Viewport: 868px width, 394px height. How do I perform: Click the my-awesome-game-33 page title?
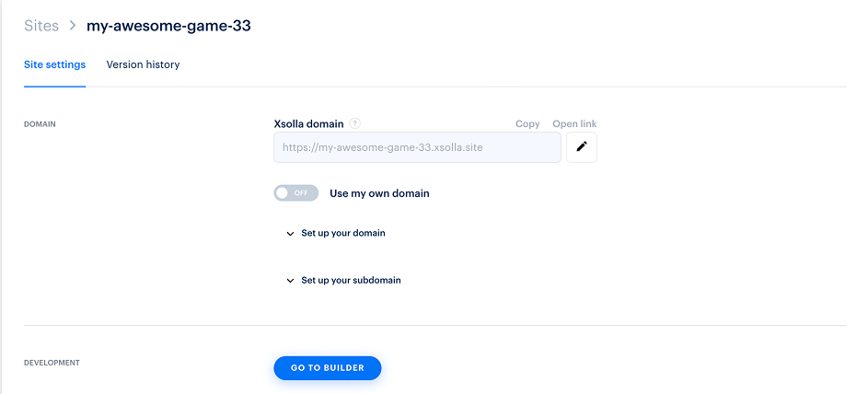point(168,26)
